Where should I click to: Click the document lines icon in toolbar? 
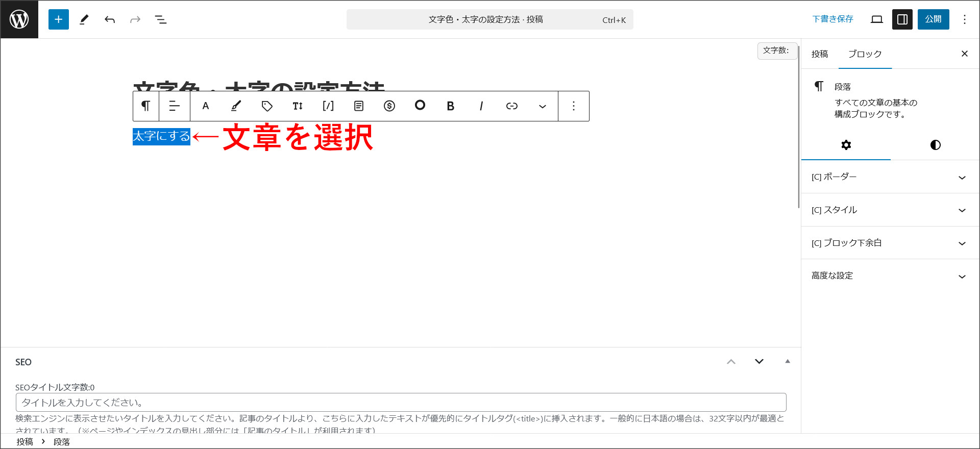(359, 106)
